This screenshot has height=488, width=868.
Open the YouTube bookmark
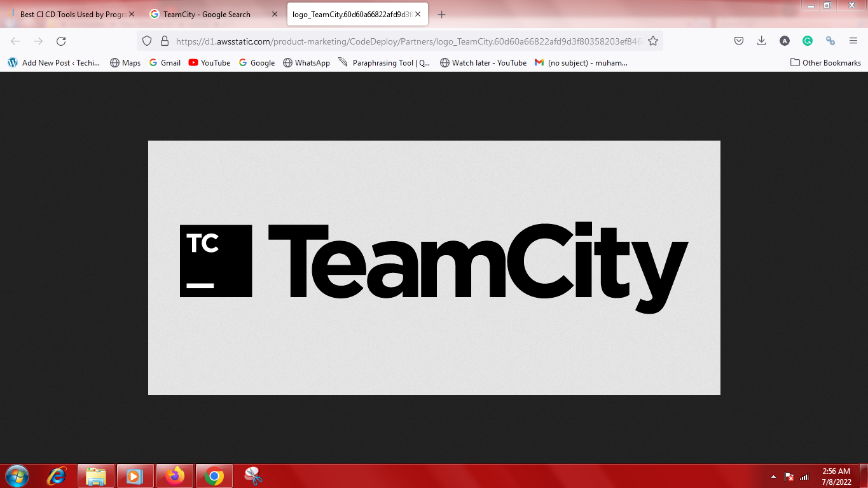coord(209,62)
